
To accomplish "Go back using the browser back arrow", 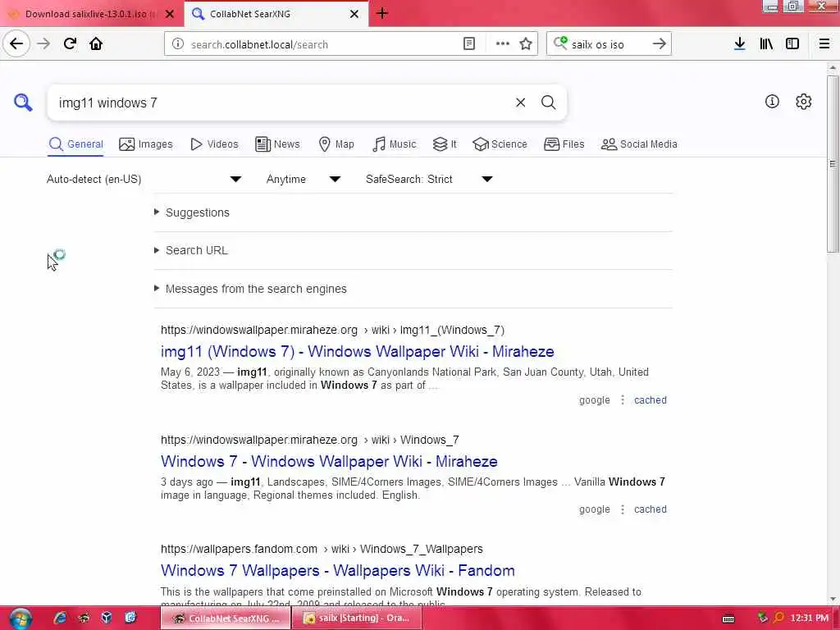I will [16, 43].
